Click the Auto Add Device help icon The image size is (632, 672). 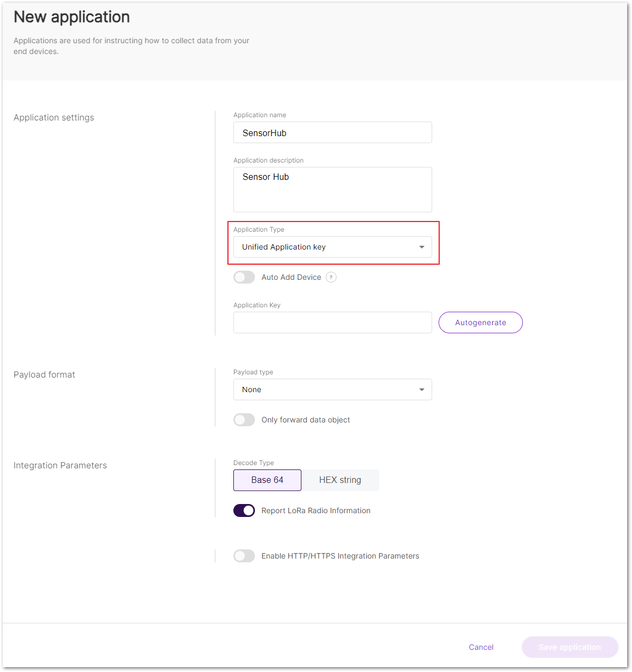331,277
